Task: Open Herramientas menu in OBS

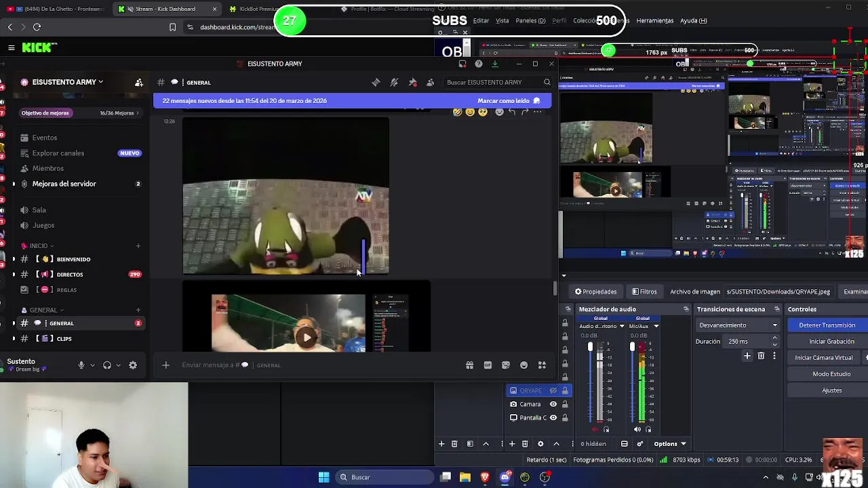Action: (x=655, y=20)
